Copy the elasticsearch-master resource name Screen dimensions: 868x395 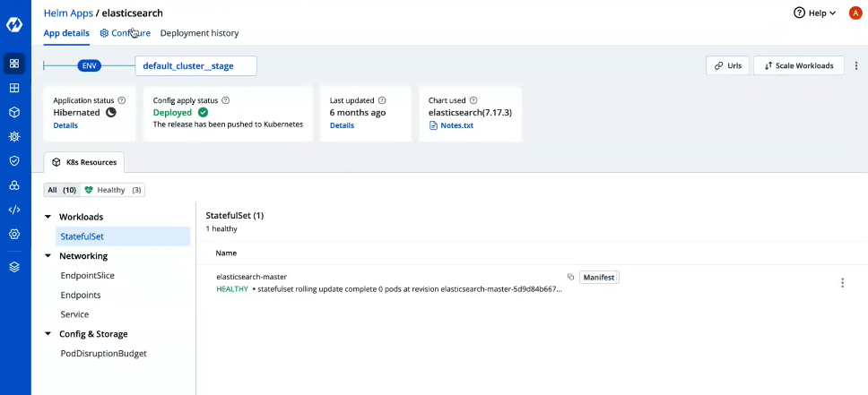click(570, 278)
